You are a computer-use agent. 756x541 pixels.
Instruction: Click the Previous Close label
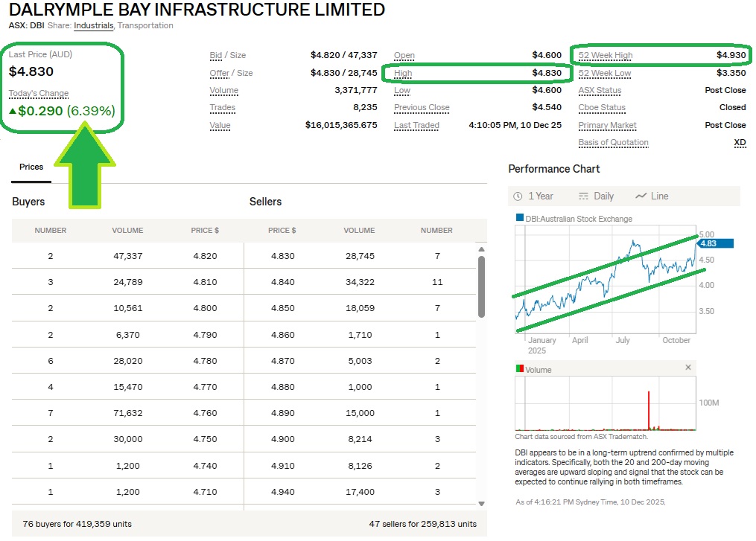coord(422,108)
